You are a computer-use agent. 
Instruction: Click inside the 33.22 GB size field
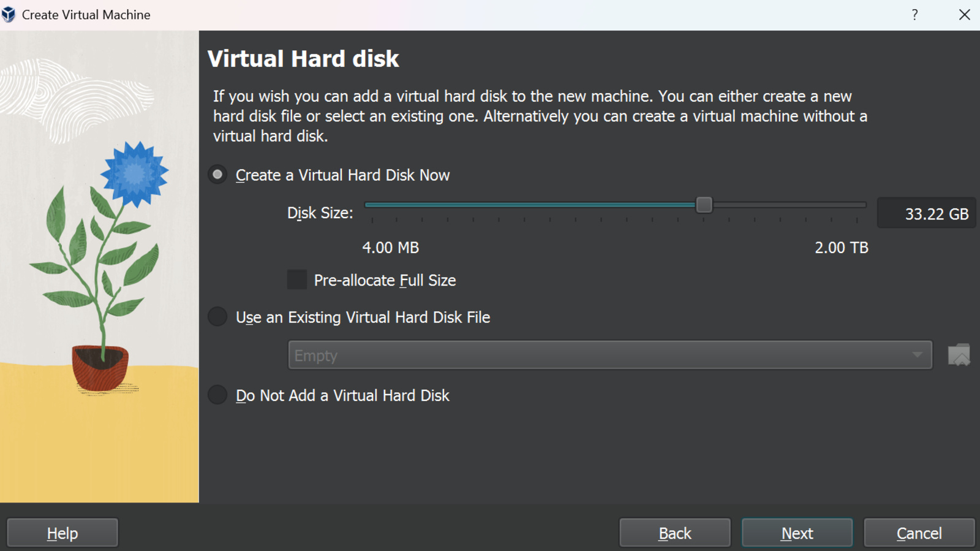click(x=926, y=213)
